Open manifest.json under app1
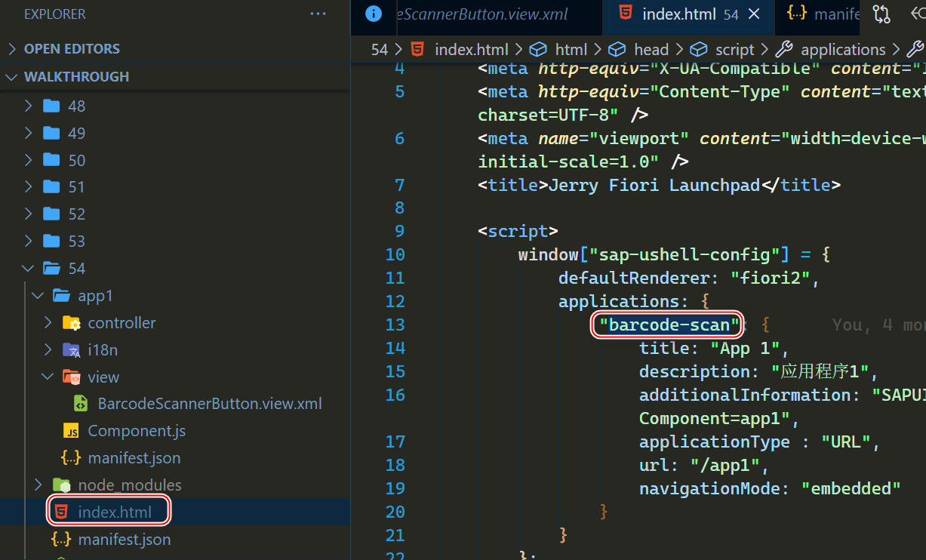The height and width of the screenshot is (560, 926). tap(134, 458)
